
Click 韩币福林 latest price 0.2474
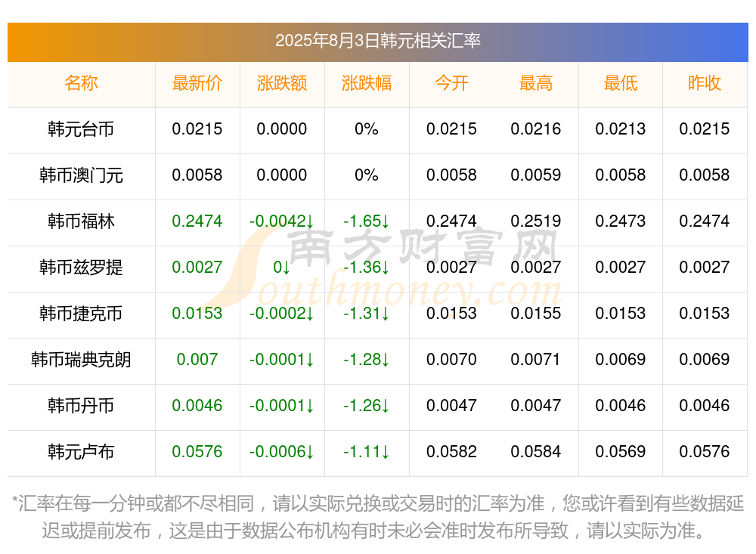coord(197,221)
